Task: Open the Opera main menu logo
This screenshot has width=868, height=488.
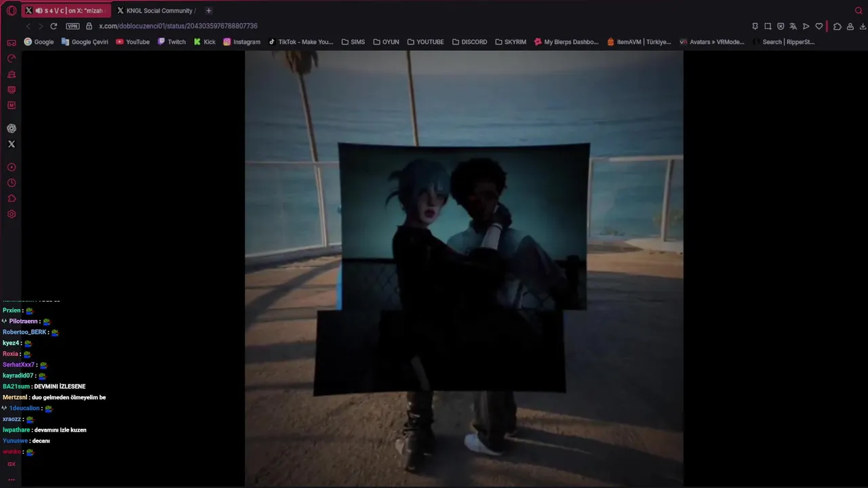Action: 12,11
